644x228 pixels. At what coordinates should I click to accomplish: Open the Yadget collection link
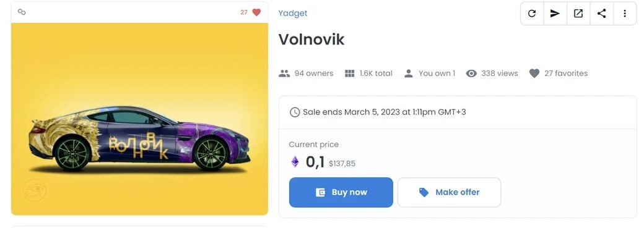coord(293,13)
